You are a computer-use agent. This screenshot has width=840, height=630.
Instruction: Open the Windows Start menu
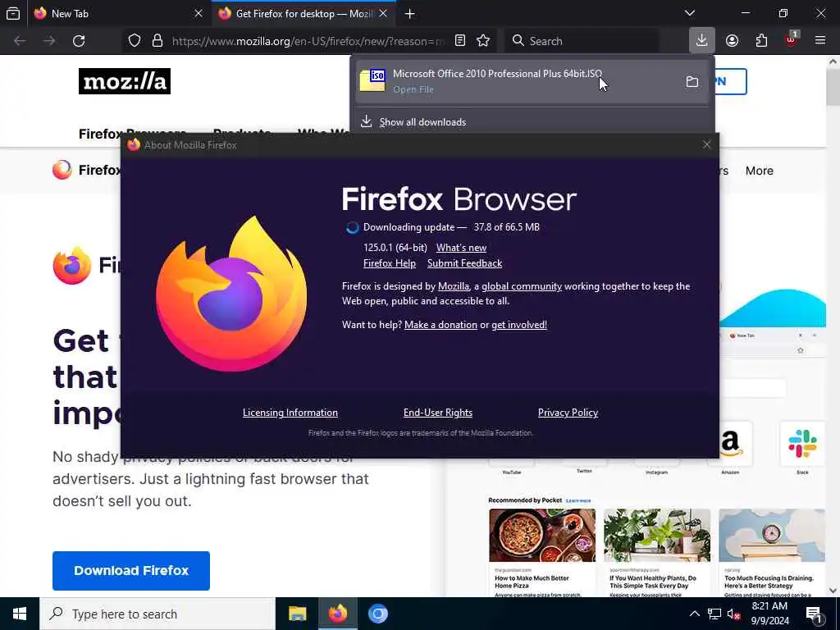[x=20, y=614]
